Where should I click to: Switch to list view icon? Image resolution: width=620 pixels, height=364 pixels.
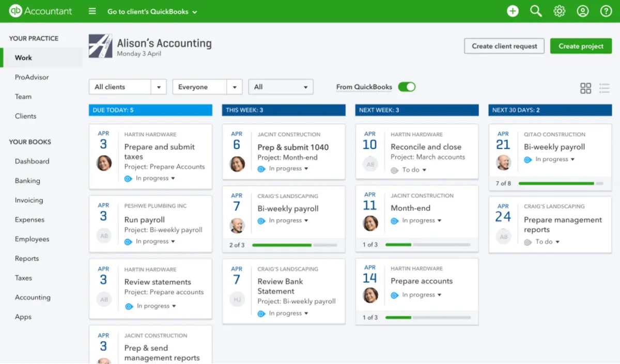[605, 88]
